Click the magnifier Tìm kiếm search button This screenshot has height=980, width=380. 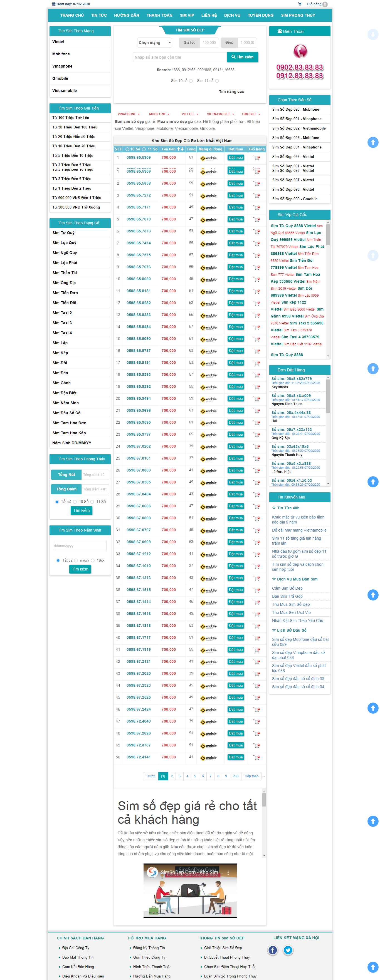pyautogui.click(x=242, y=57)
